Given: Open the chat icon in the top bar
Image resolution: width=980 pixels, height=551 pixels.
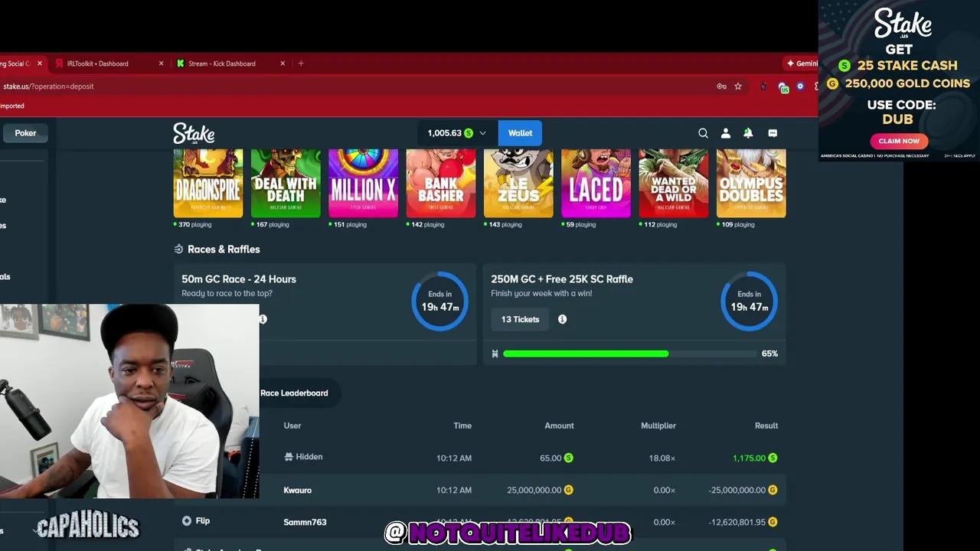Looking at the screenshot, I should [773, 133].
